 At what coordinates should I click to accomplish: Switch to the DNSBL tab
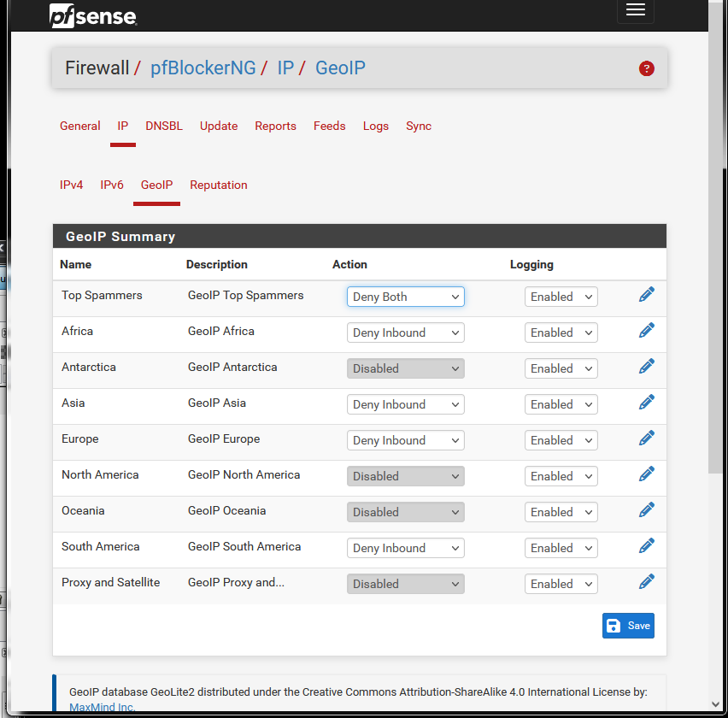164,126
